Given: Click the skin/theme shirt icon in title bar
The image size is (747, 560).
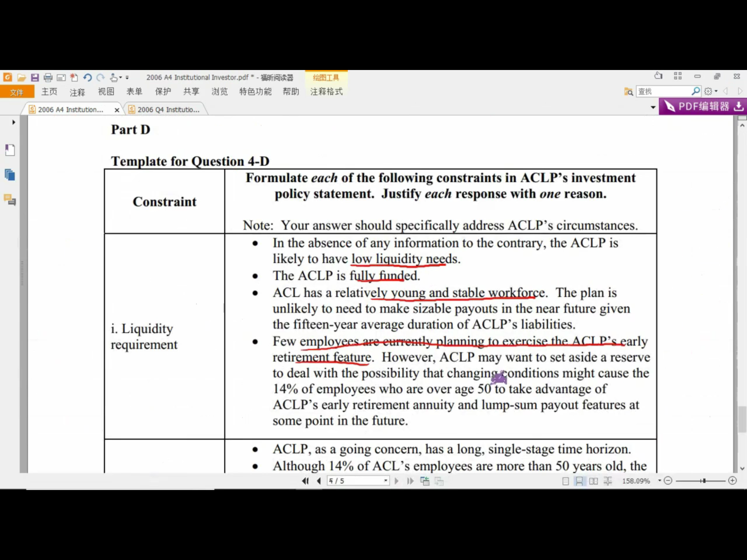Looking at the screenshot, I should pos(658,76).
